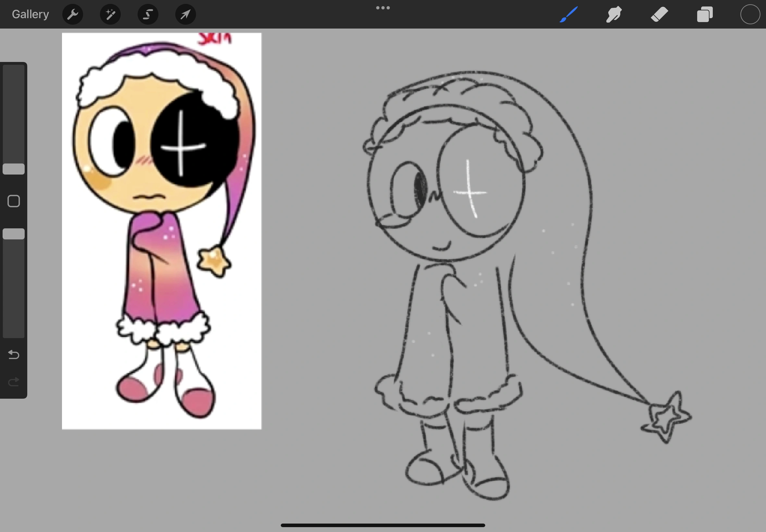766x532 pixels.
Task: Open the Actions wrench menu
Action: [x=72, y=14]
